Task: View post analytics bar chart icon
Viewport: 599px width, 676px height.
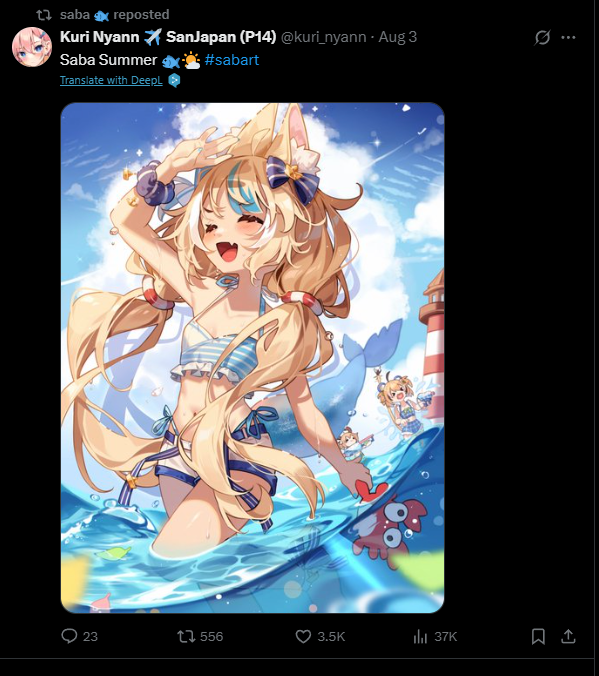Action: click(x=420, y=636)
